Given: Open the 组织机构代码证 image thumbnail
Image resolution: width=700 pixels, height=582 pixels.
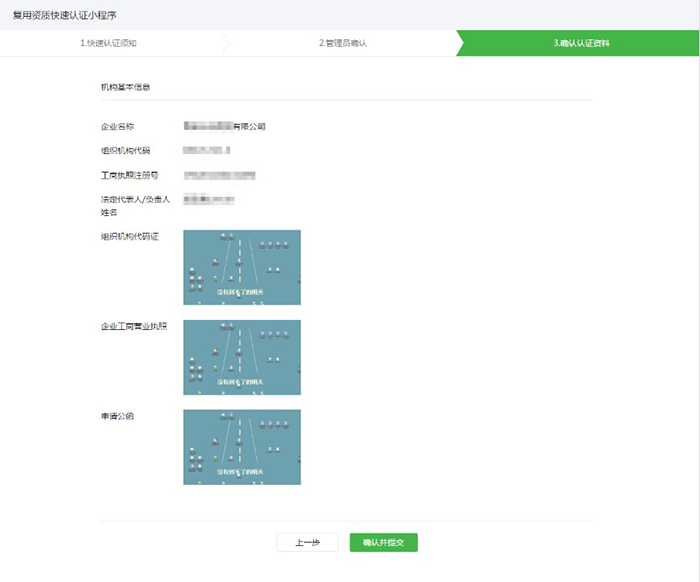Looking at the screenshot, I should [x=242, y=267].
